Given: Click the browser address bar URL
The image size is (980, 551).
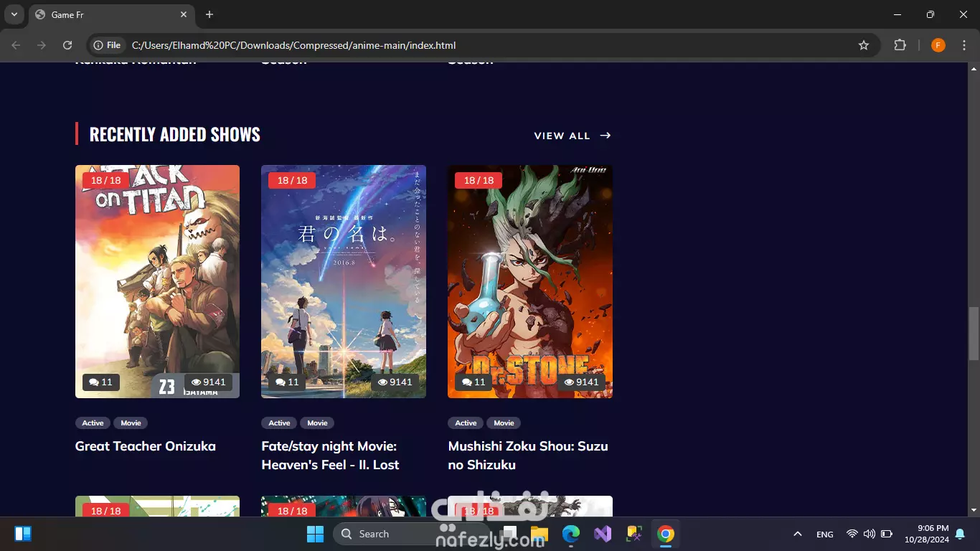Looking at the screenshot, I should 293,45.
